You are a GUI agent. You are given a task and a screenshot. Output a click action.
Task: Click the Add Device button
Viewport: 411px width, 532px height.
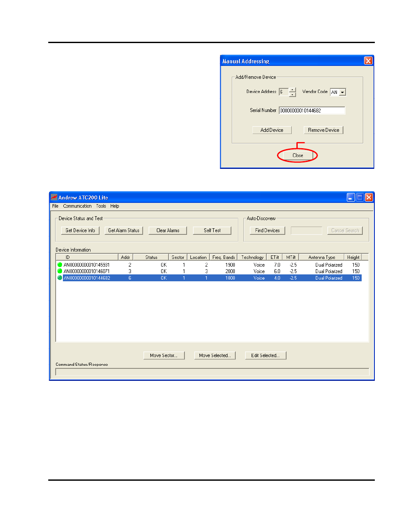click(x=272, y=130)
